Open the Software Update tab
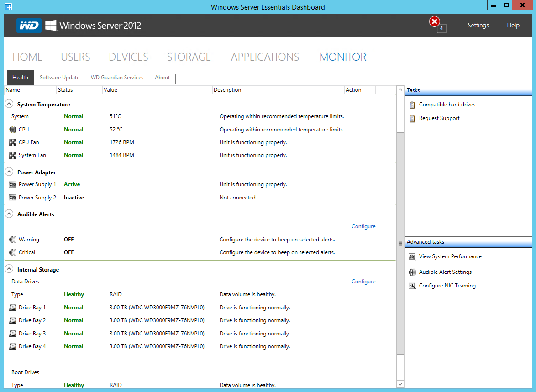The width and height of the screenshot is (536, 392). [59, 78]
